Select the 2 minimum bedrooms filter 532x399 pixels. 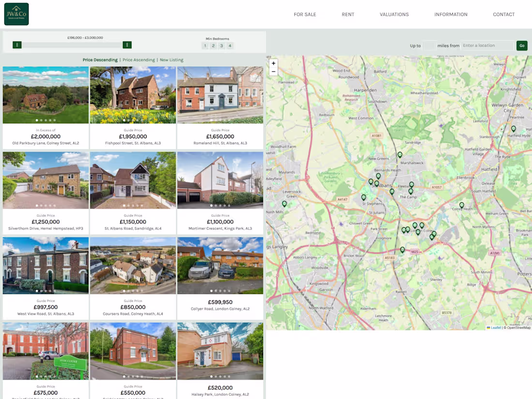pyautogui.click(x=213, y=45)
